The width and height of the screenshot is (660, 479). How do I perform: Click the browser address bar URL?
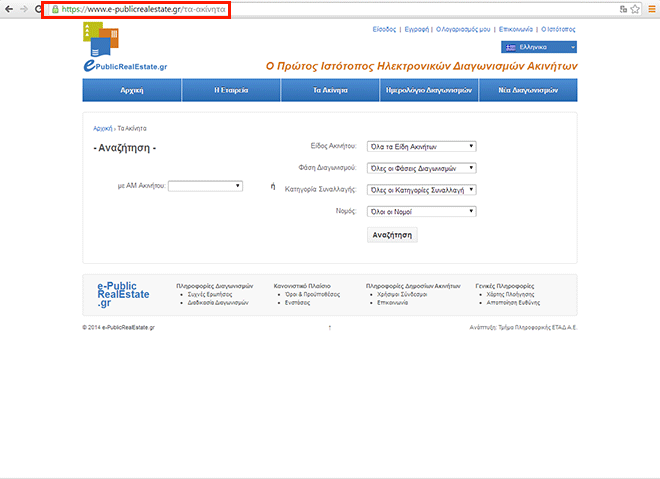pyautogui.click(x=140, y=9)
